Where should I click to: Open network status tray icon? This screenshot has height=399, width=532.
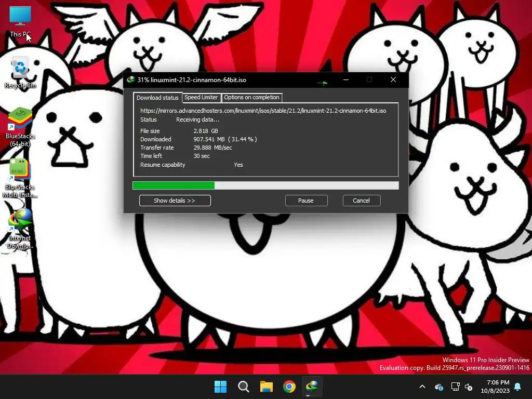click(455, 387)
